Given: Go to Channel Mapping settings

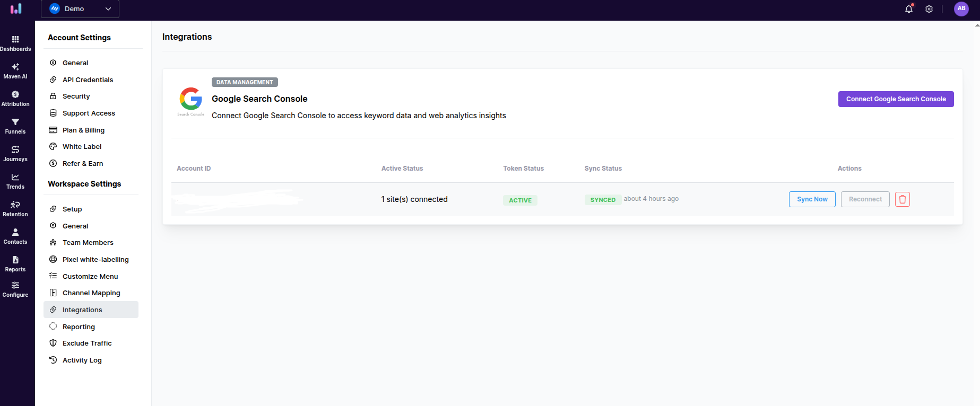Looking at the screenshot, I should point(91,293).
